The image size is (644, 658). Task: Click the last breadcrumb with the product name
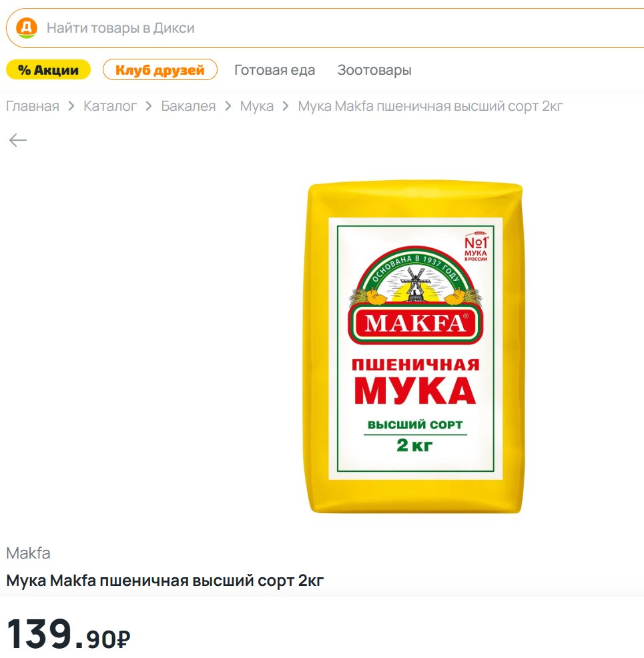tap(430, 106)
